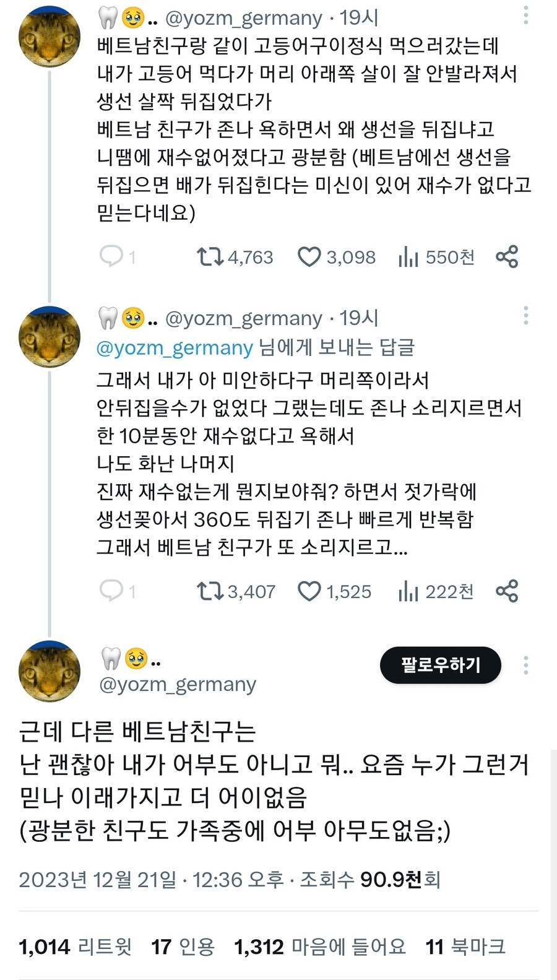The image size is (557, 980).
Task: Open the @yozm_germany mention link in reply
Action: coord(175,348)
